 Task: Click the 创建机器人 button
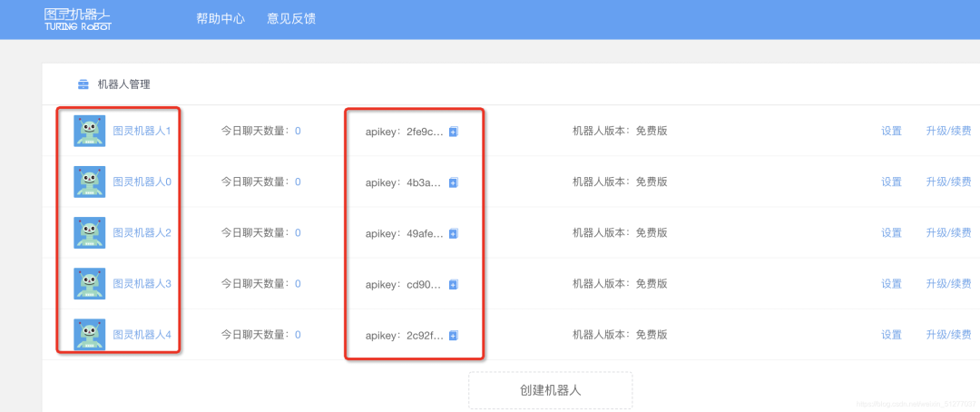pos(551,390)
